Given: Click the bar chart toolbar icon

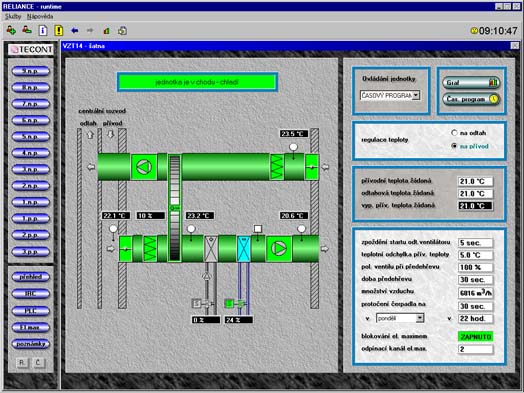Looking at the screenshot, I should (x=107, y=31).
